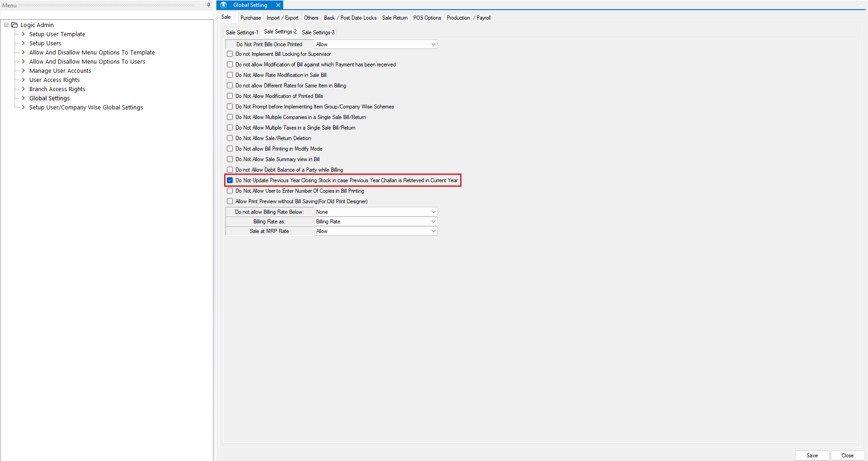Click the Global Setting tab logo icon
The image size is (868, 461).
coord(224,5)
